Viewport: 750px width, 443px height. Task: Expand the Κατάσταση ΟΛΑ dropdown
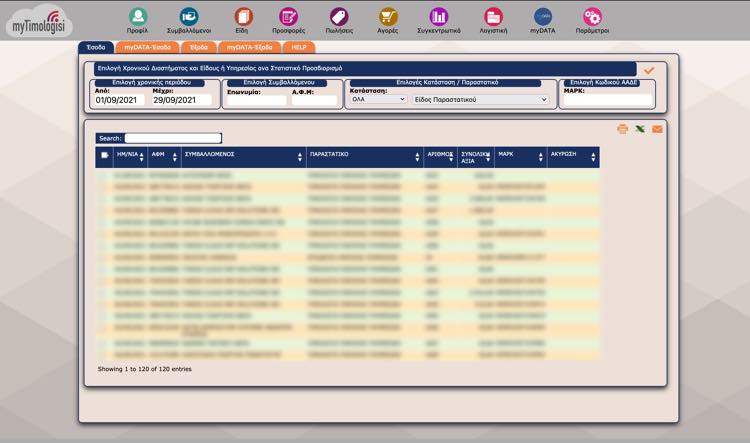pyautogui.click(x=378, y=100)
